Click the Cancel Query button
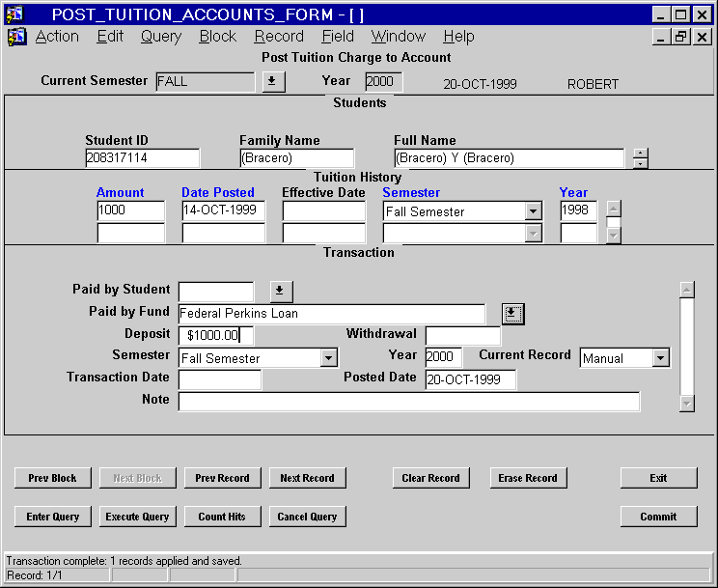This screenshot has width=718, height=588. pos(307,517)
